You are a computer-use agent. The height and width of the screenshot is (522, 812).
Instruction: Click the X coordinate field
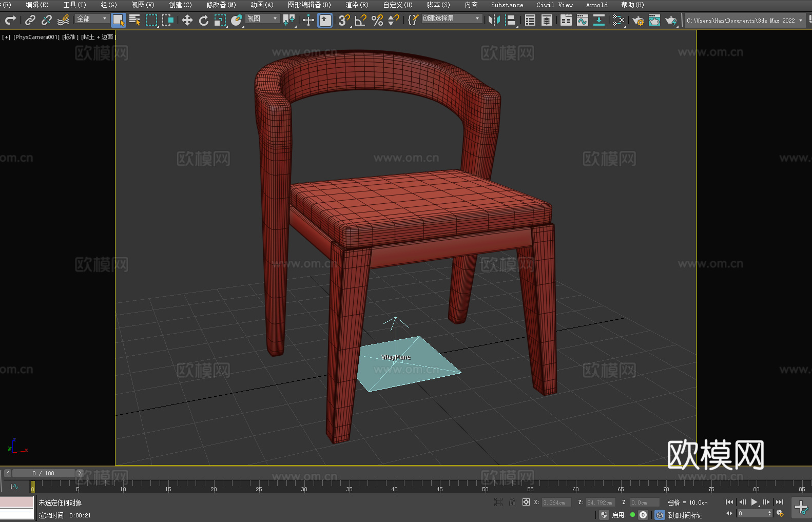[556, 502]
